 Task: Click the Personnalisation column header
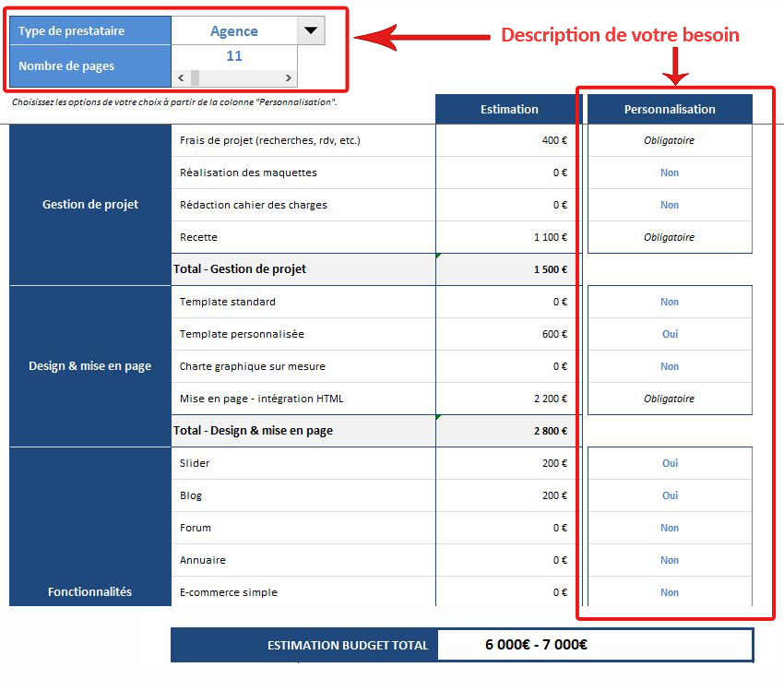(x=670, y=109)
